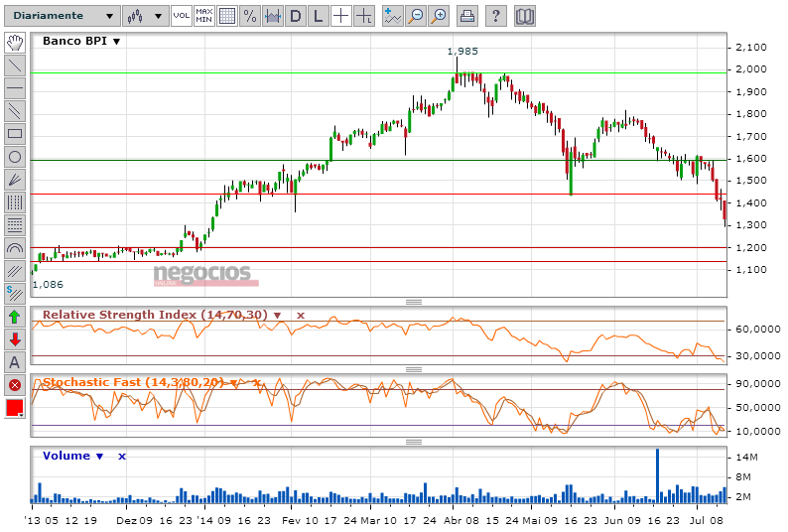
Task: Open Relative Strength Index settings dropdown
Action: [277, 316]
